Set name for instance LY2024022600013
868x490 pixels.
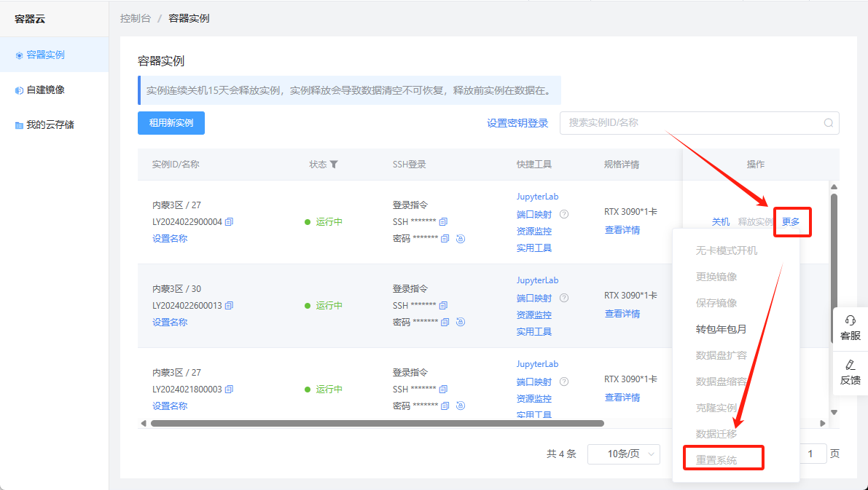click(170, 322)
